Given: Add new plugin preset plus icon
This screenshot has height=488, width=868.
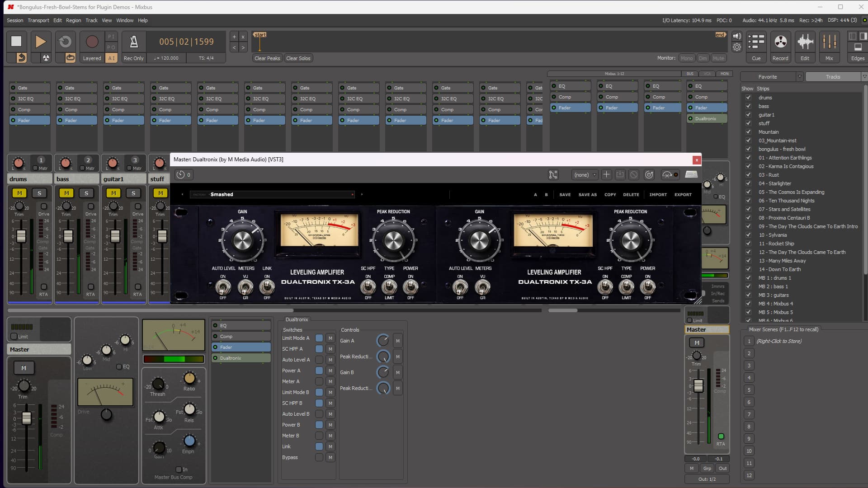Looking at the screenshot, I should [x=607, y=174].
